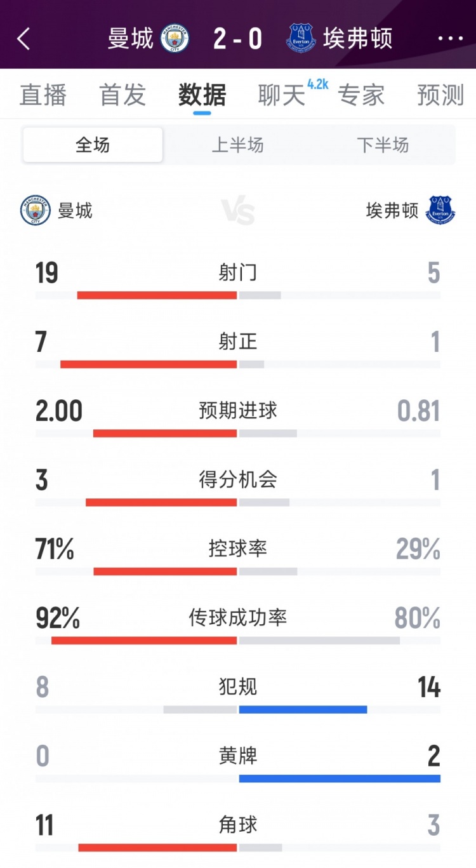Tap the 埃弗顿 team name in header
This screenshot has height=868, width=476.
358,39
